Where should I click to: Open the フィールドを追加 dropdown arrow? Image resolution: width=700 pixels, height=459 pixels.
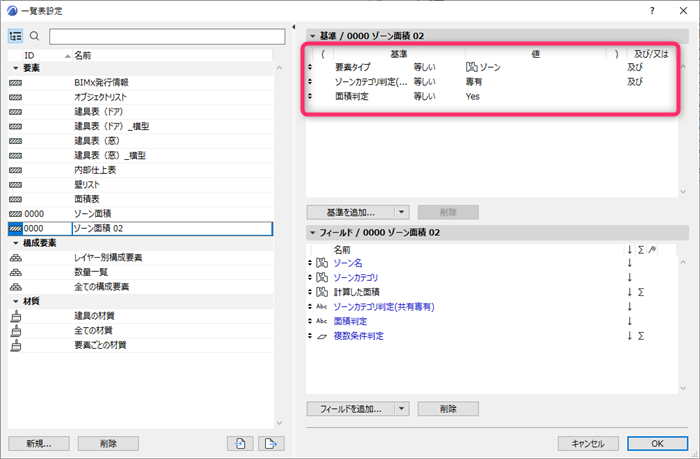click(402, 409)
